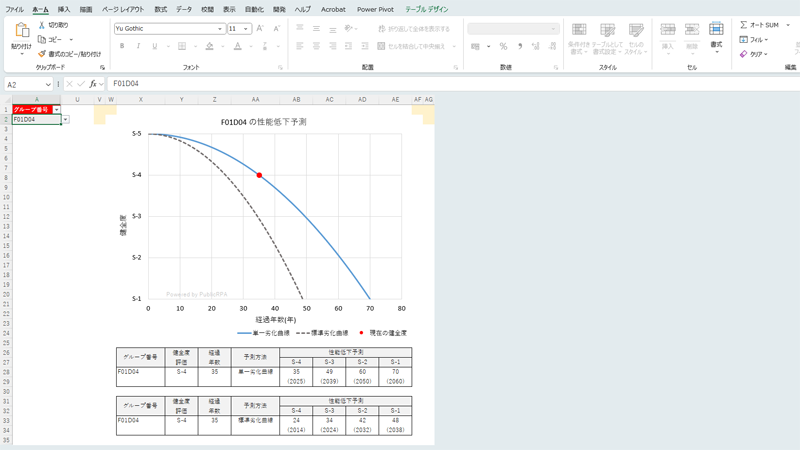This screenshot has height=450, width=800.
Task: Click the Insert Function fx icon
Action: pyautogui.click(x=93, y=84)
